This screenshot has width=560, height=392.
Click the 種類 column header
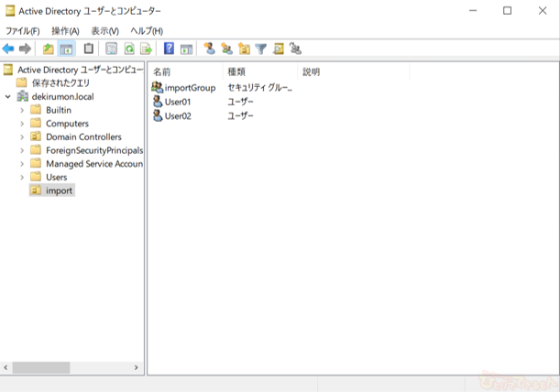click(259, 71)
